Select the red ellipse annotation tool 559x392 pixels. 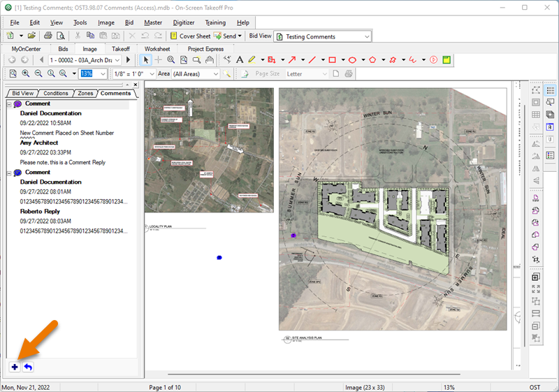point(352,60)
